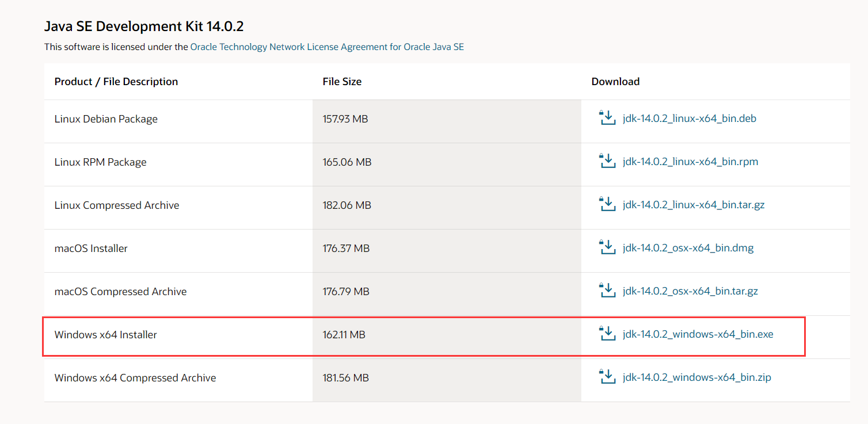868x424 pixels.
Task: Select the macOS Installer description cell
Action: (178, 251)
